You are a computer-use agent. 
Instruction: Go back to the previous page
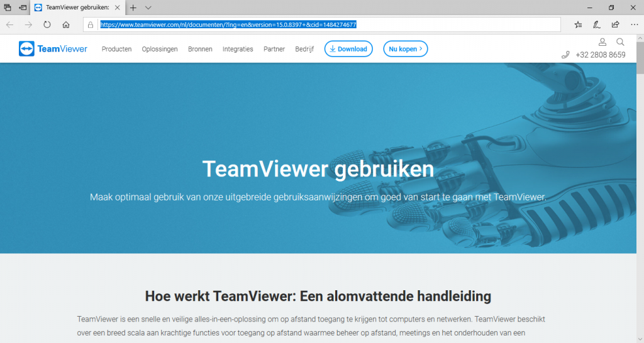pos(10,24)
